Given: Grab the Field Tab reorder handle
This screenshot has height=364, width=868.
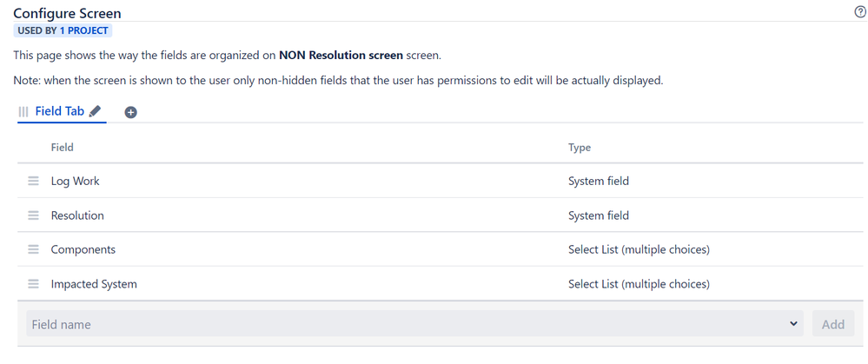Looking at the screenshot, I should (x=23, y=112).
